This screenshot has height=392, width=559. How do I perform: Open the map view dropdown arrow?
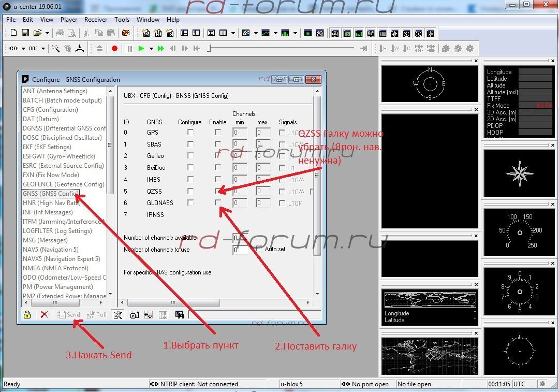point(256,33)
